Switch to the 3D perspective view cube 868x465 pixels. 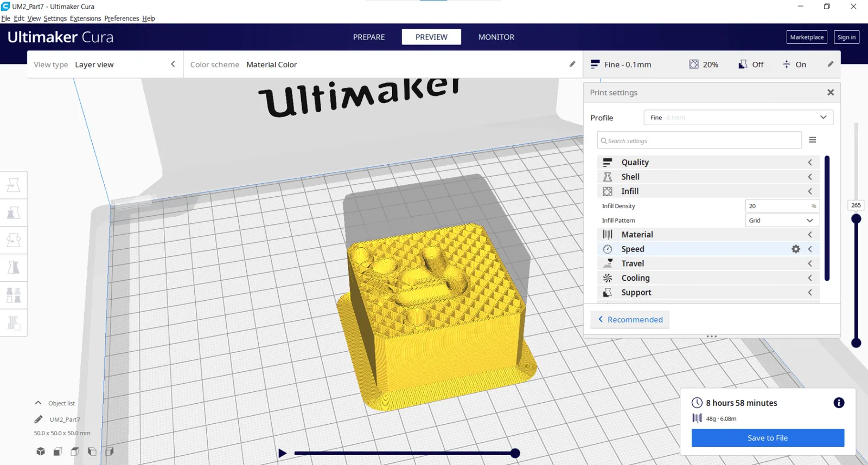[41, 451]
